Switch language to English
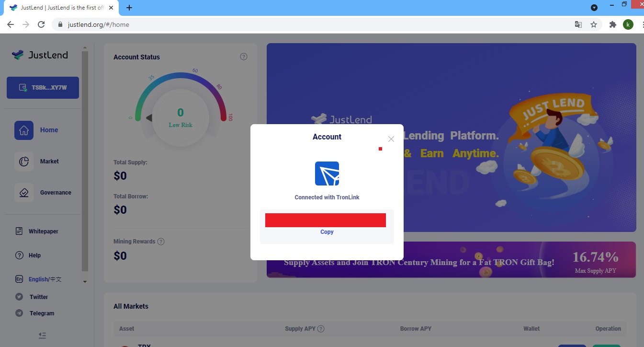Viewport: 644px width, 347px height. pyautogui.click(x=38, y=279)
